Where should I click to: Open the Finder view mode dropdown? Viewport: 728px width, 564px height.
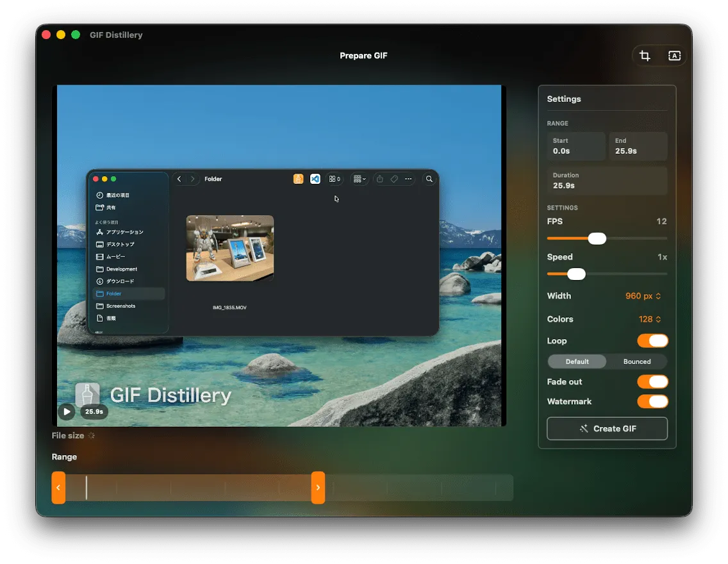[x=335, y=179]
